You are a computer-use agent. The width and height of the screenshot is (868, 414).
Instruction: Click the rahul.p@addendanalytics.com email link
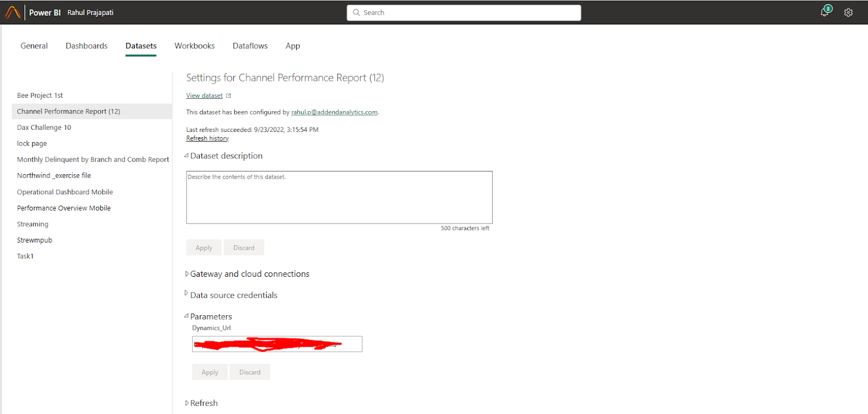point(334,112)
